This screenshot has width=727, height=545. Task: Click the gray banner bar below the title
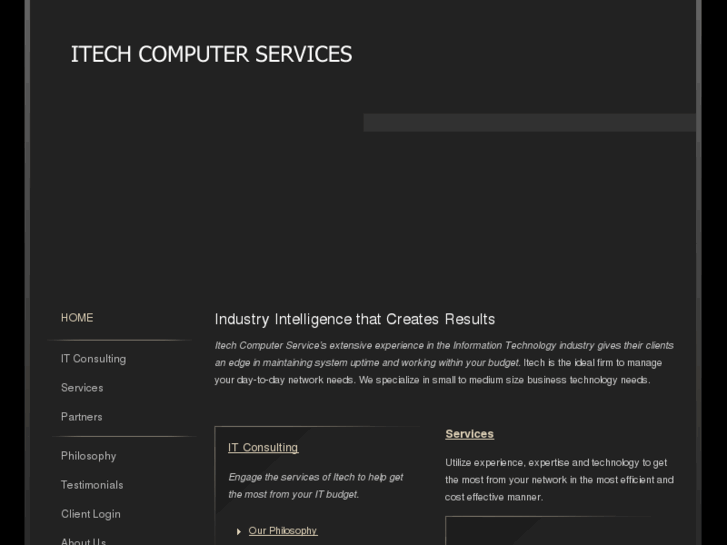pos(529,123)
